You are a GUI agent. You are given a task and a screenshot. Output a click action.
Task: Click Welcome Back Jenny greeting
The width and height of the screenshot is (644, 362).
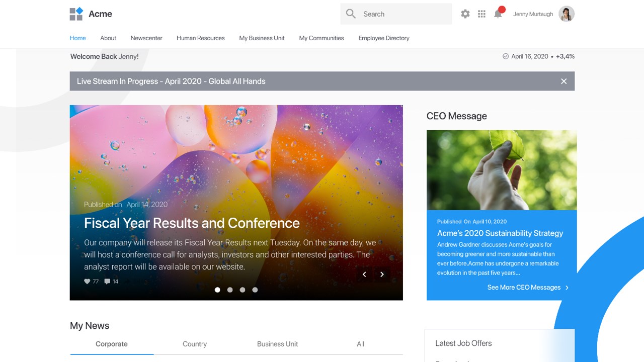(x=105, y=57)
